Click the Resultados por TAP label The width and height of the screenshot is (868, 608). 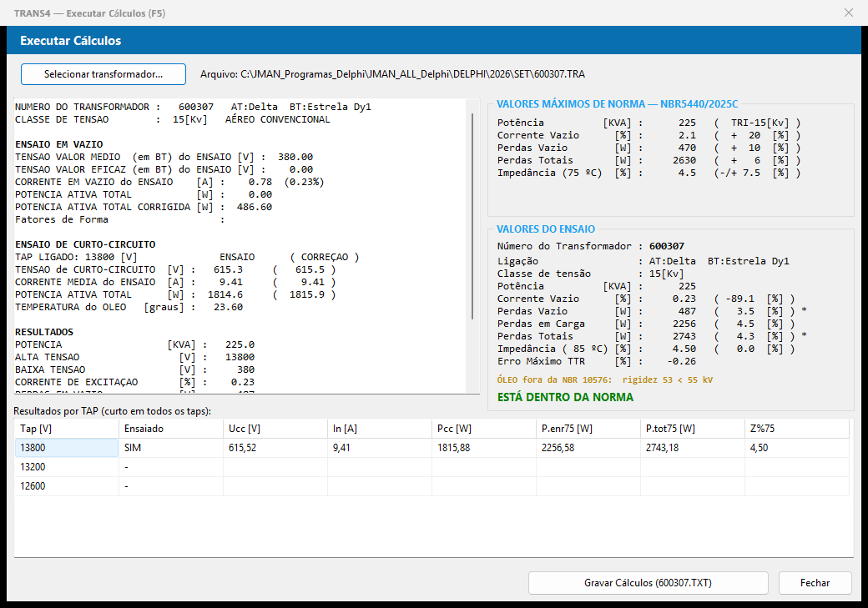pos(113,411)
